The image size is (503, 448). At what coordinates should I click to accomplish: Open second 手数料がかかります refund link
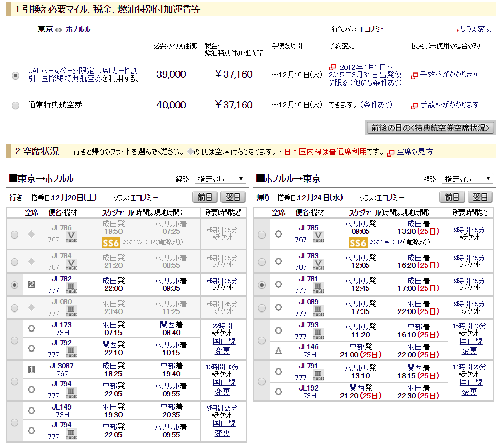pos(449,105)
